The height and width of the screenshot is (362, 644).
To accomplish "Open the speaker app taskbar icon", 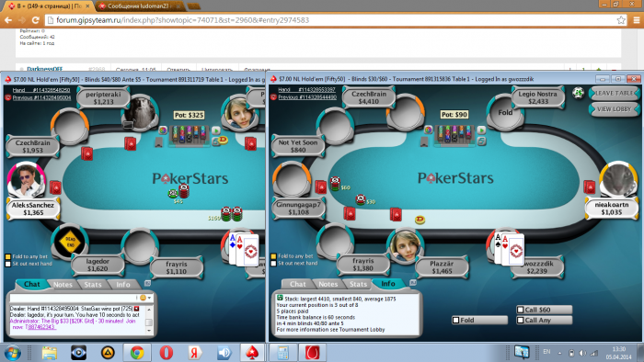I will 224,353.
